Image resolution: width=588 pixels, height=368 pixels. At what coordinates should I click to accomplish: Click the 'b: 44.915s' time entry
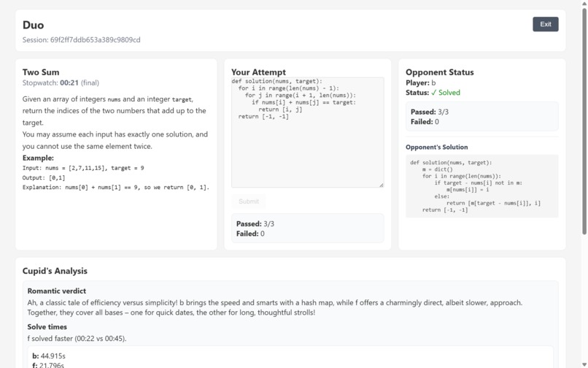point(49,356)
